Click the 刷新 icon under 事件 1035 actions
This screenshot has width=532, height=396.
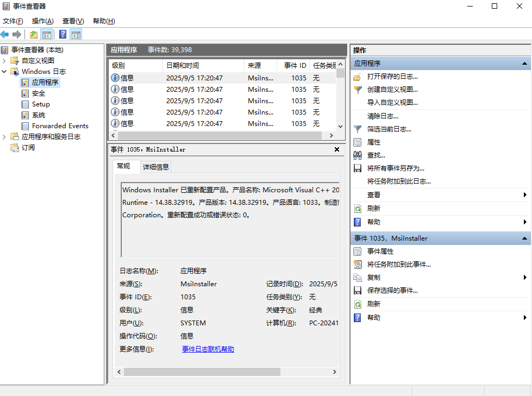pyautogui.click(x=357, y=304)
